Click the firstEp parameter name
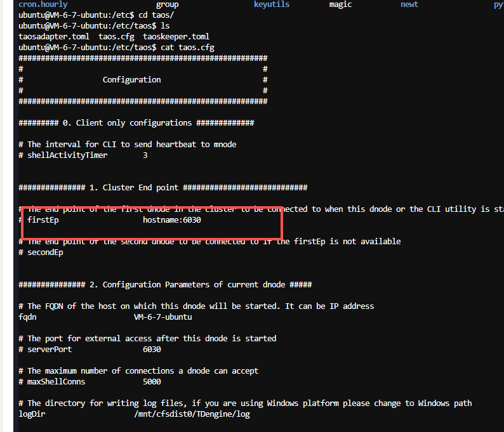Image resolution: width=504 pixels, height=432 pixels. click(x=43, y=220)
